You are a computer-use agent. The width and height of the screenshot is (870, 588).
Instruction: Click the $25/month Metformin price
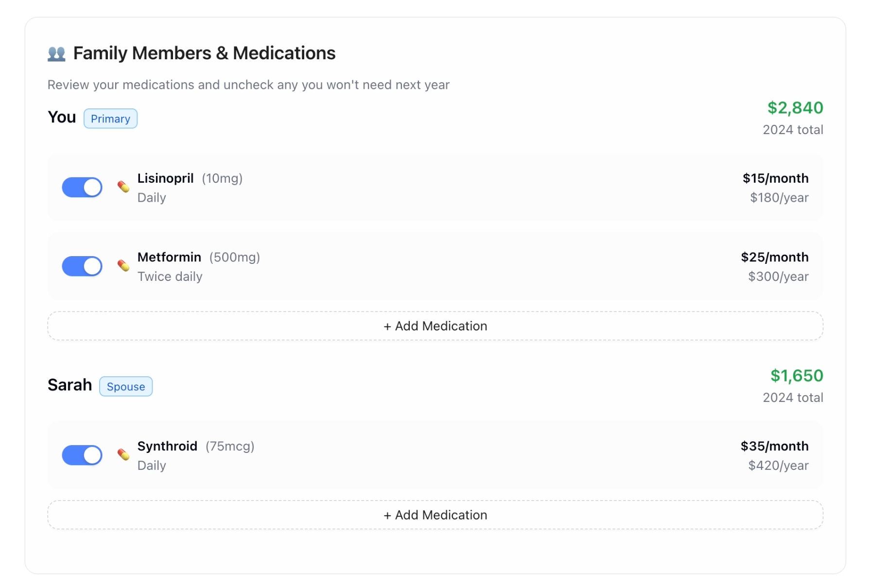774,257
